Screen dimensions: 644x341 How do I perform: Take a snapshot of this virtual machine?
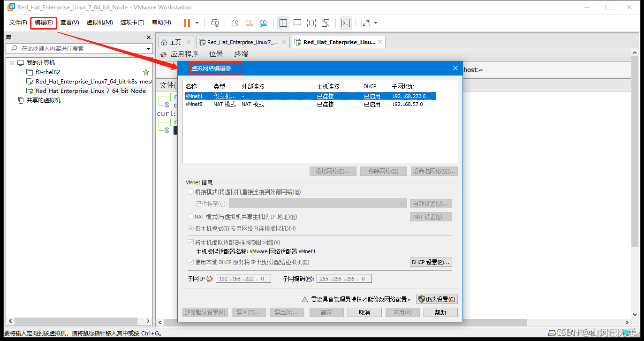(x=235, y=23)
